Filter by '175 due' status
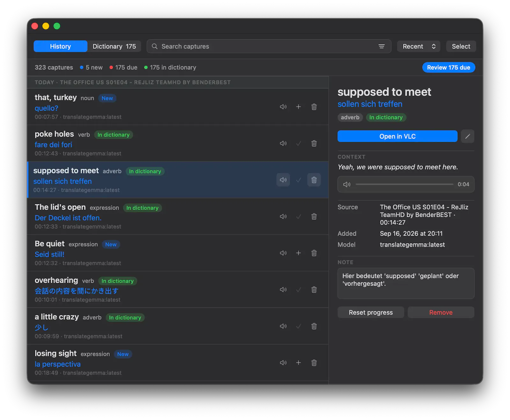Screen dimensions: 510x420 pyautogui.click(x=123, y=68)
